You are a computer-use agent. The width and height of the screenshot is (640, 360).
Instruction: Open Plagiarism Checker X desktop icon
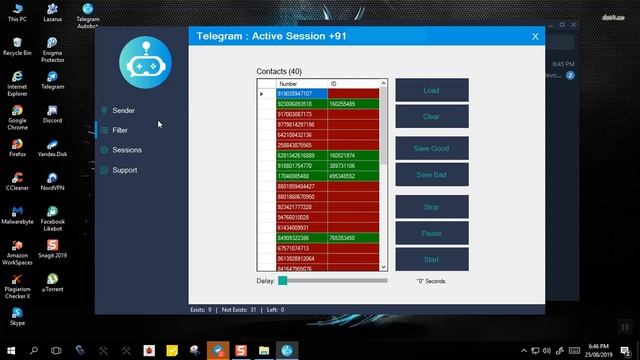pos(17,286)
